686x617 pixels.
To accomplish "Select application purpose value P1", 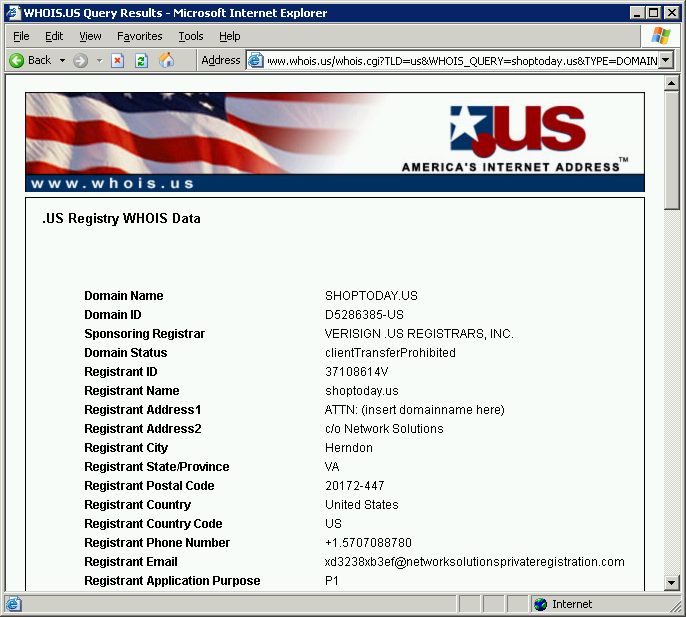I will click(x=332, y=581).
